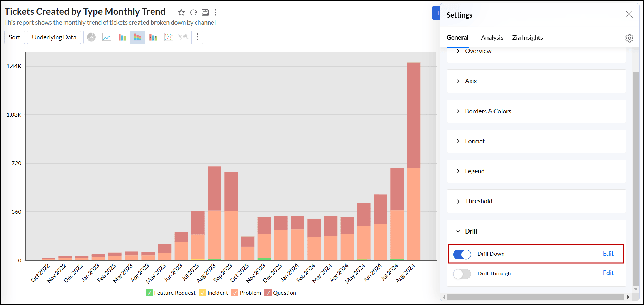Turn off the Drill Down toggle
Viewport: 644px width, 305px height.
tap(462, 254)
